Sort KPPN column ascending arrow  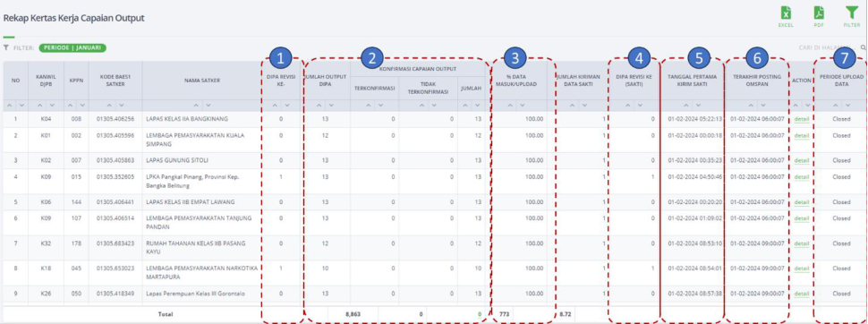coord(71,106)
